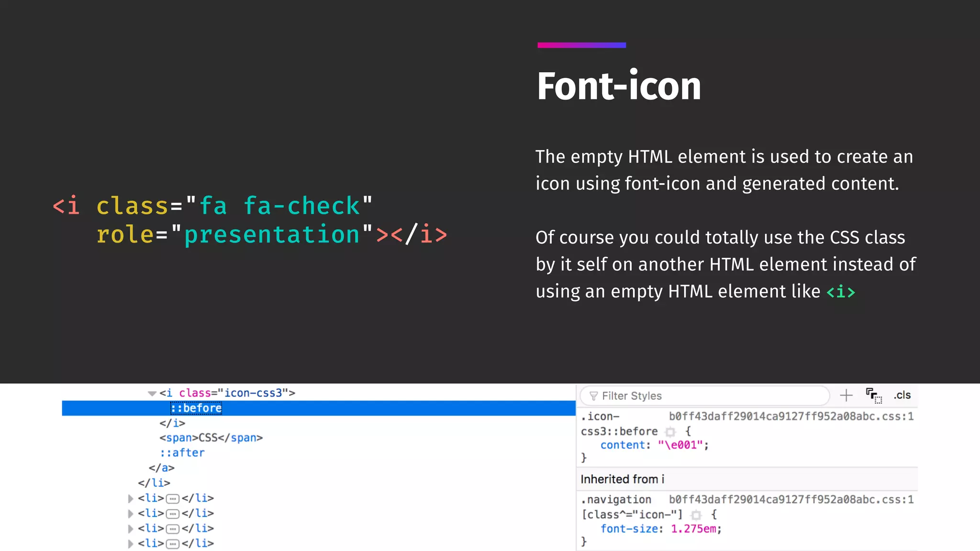Expand the third collapsed li node
980x551 pixels.
pos(131,529)
